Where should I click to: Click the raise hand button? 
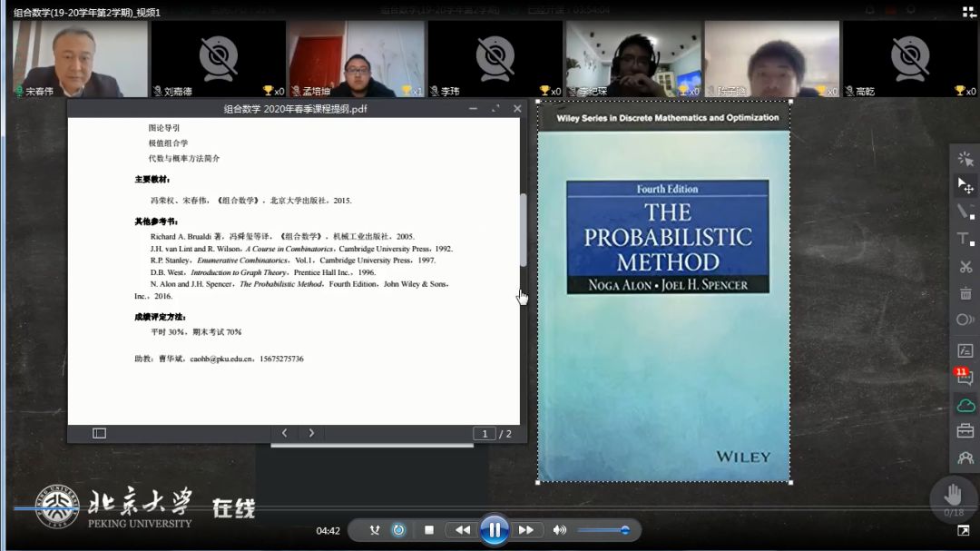pos(953,495)
